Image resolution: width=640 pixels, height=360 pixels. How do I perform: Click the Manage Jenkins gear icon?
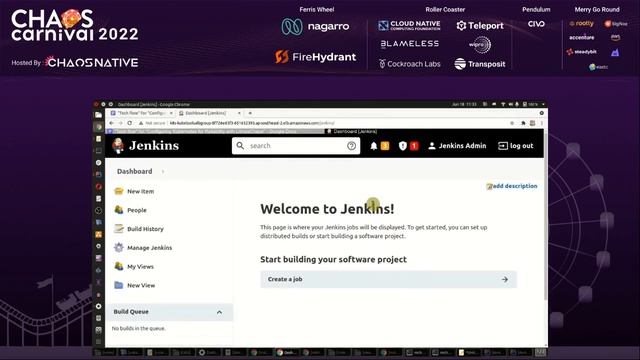tap(119, 247)
